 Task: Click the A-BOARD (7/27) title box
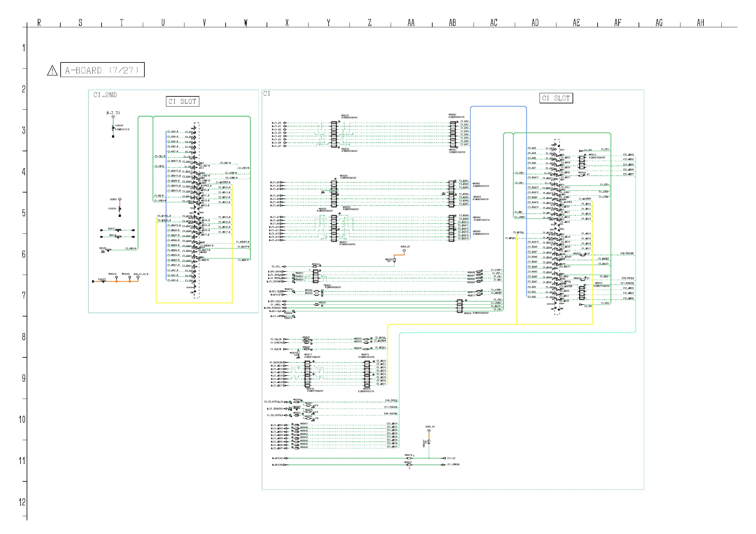coord(103,70)
